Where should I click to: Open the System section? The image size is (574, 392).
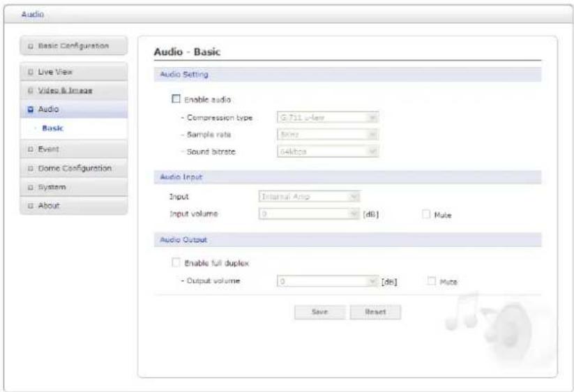(x=73, y=187)
